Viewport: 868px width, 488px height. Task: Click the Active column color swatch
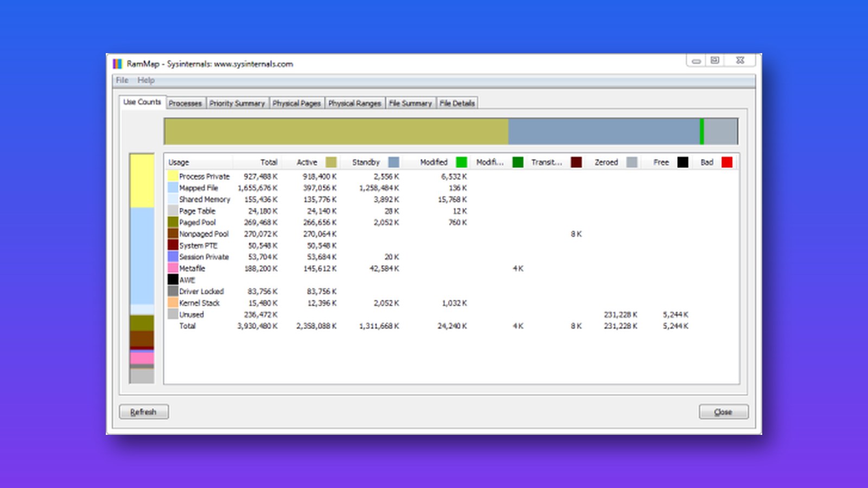pyautogui.click(x=331, y=162)
